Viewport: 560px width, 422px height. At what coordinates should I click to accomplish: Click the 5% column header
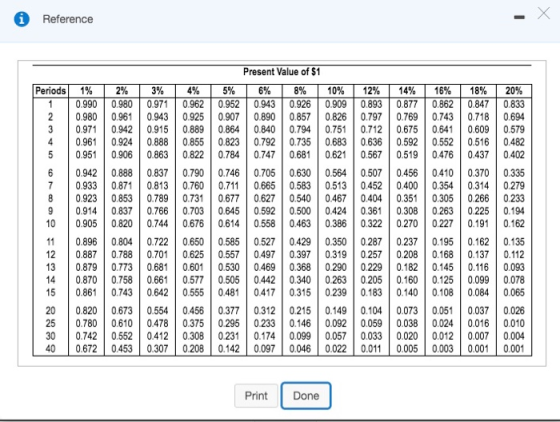pos(229,91)
